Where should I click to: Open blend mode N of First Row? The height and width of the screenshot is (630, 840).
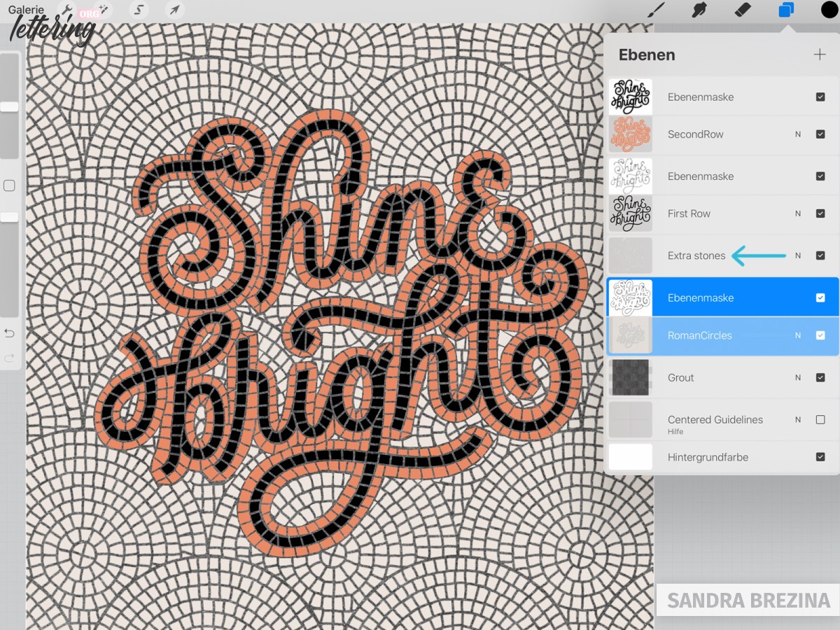coord(798,213)
